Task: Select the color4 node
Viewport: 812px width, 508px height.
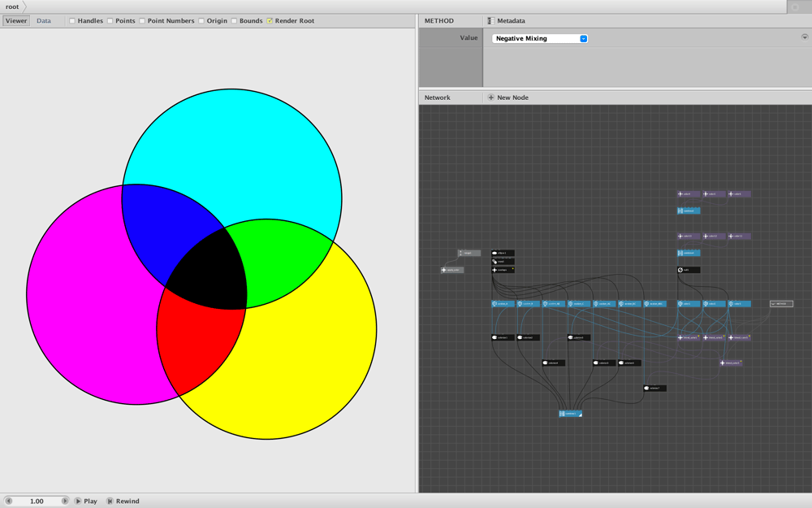Action: point(689,194)
